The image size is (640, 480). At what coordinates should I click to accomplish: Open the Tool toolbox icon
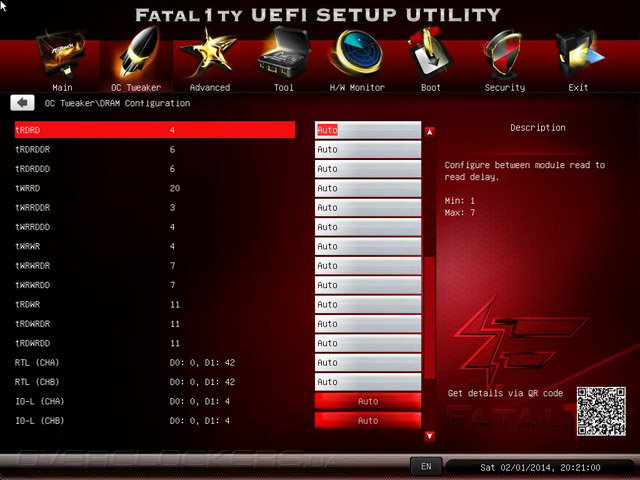(284, 53)
